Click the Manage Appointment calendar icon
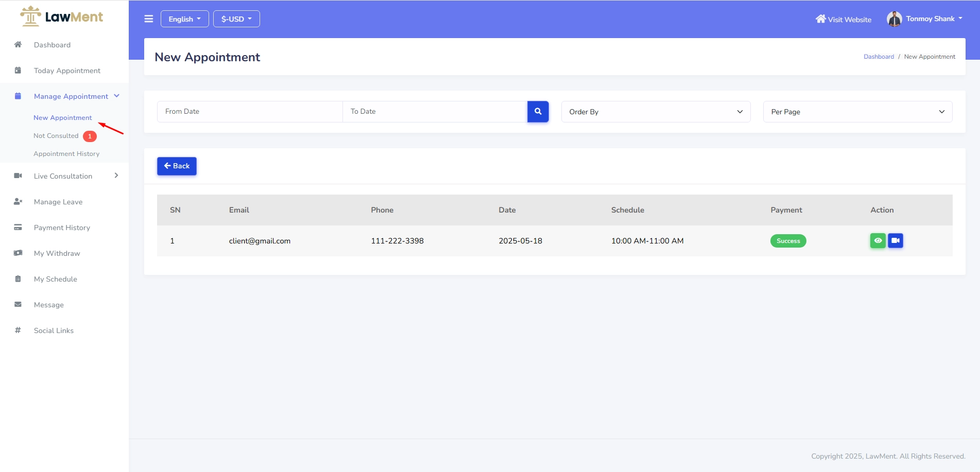 [x=18, y=96]
